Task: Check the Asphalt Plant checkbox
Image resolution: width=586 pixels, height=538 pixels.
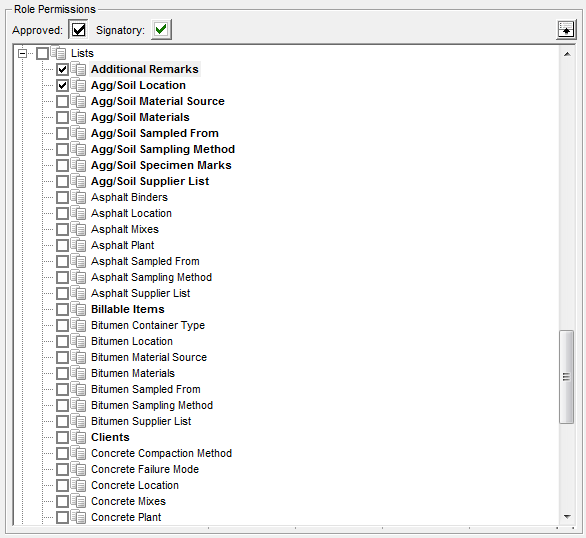Action: pos(62,245)
